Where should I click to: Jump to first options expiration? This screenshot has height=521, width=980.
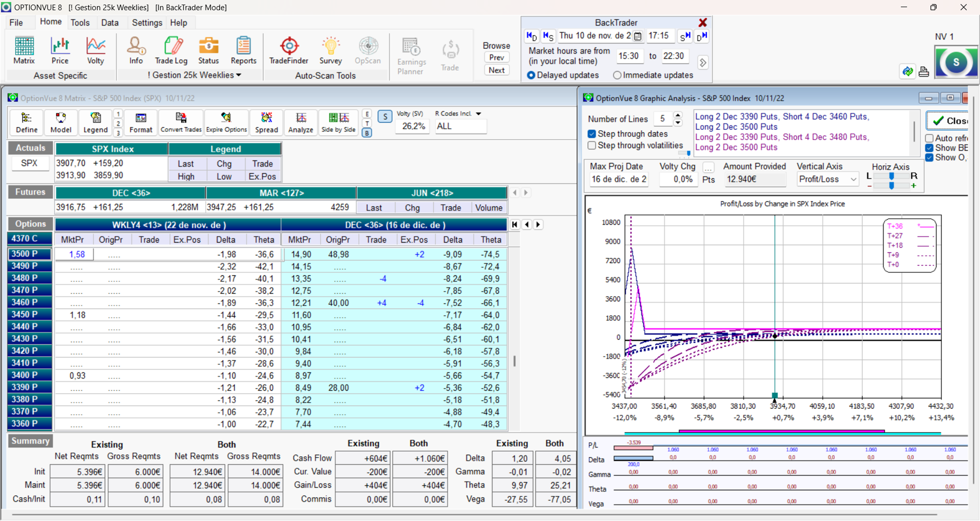[x=514, y=225]
